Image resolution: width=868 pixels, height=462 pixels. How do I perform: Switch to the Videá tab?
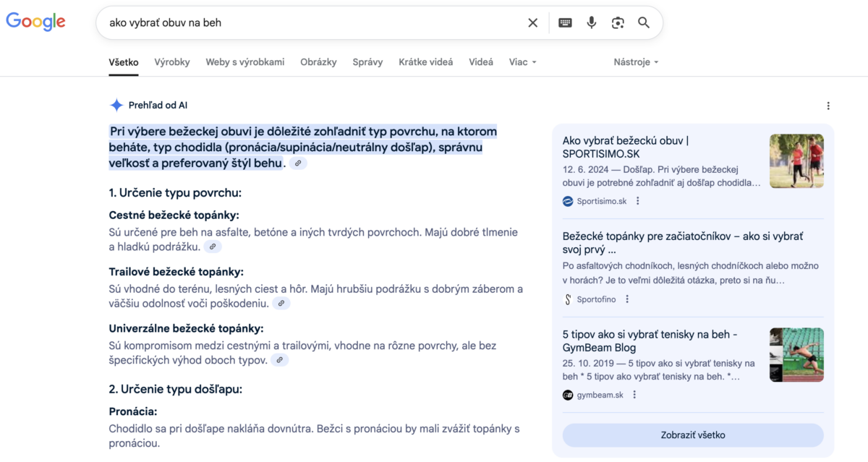click(481, 62)
